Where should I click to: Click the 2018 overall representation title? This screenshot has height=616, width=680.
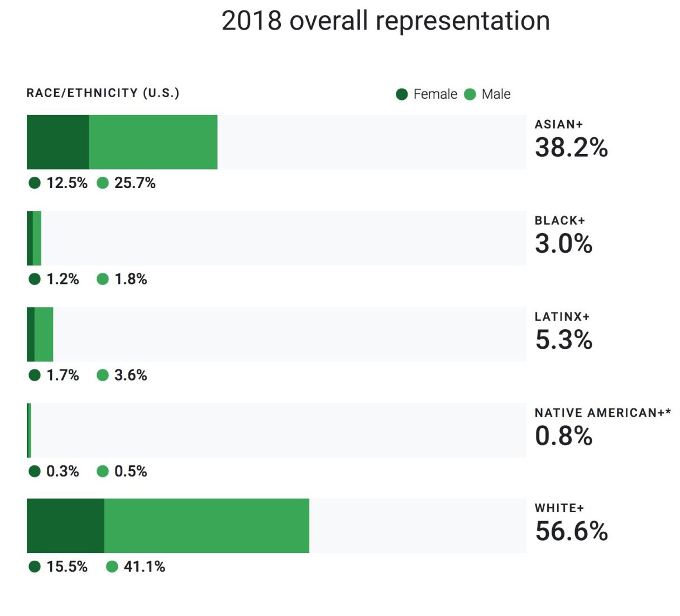(x=386, y=21)
